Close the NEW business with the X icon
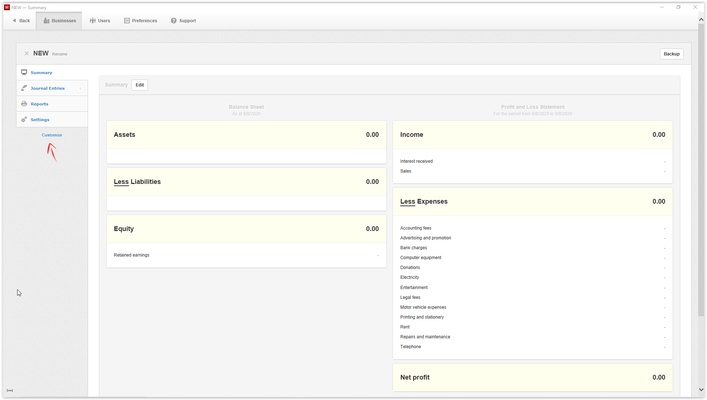The height and width of the screenshot is (400, 707). coord(26,53)
